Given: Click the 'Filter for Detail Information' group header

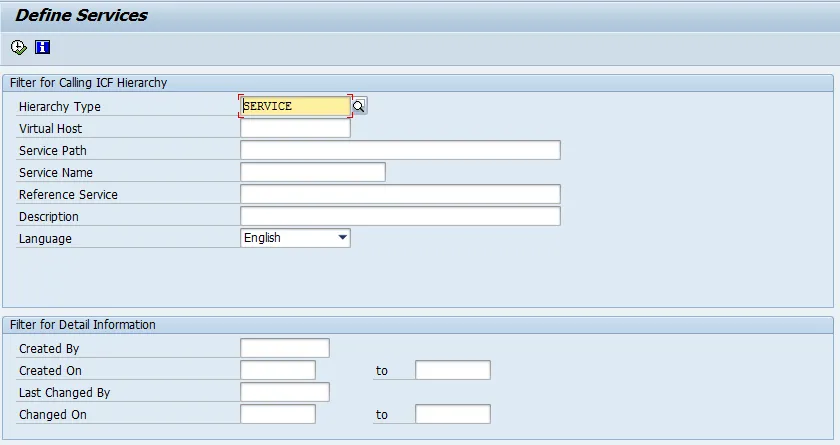Looking at the screenshot, I should click(x=83, y=325).
